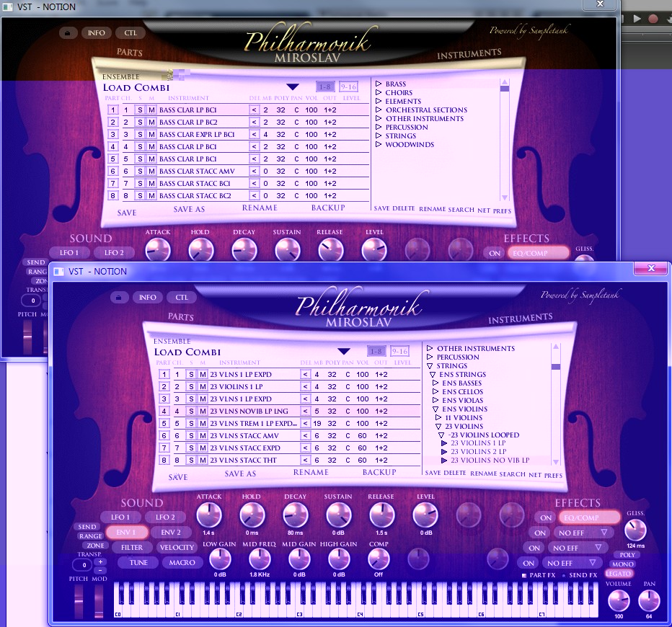Click the MID FREQ knob
Viewport: 672px width, 627px height.
point(260,559)
